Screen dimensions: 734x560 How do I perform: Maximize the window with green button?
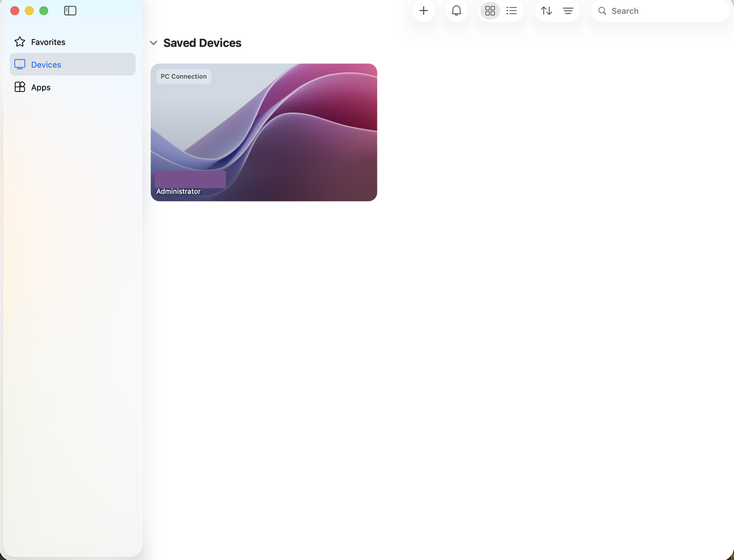point(44,10)
